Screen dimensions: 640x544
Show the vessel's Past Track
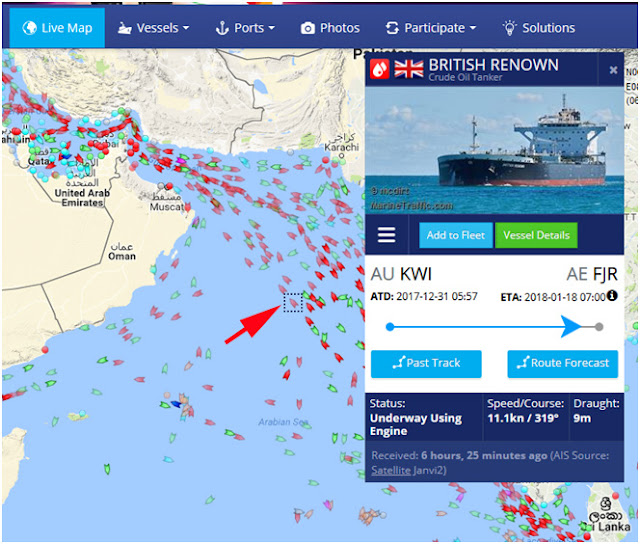pos(426,363)
